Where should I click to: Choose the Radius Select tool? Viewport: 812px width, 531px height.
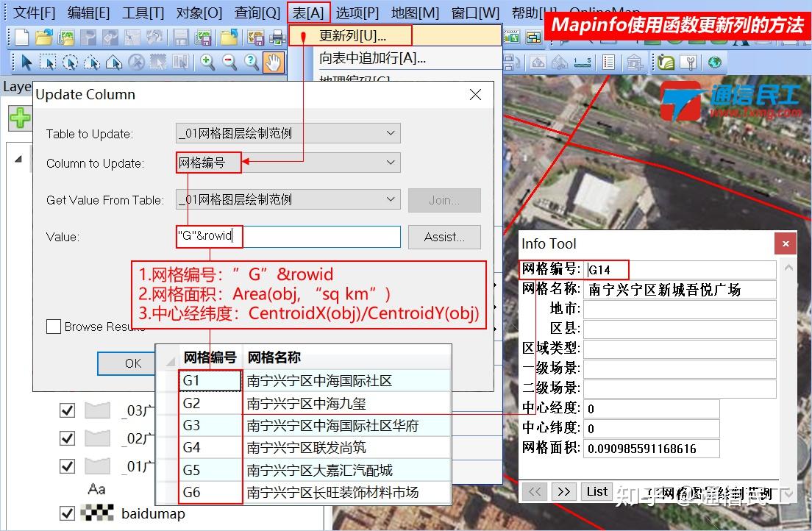pos(70,63)
